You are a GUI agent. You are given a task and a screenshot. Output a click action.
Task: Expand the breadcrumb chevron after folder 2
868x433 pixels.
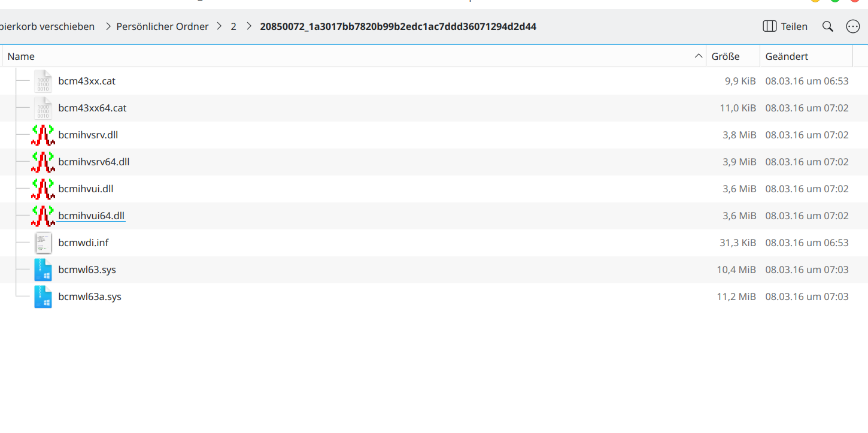tap(248, 26)
